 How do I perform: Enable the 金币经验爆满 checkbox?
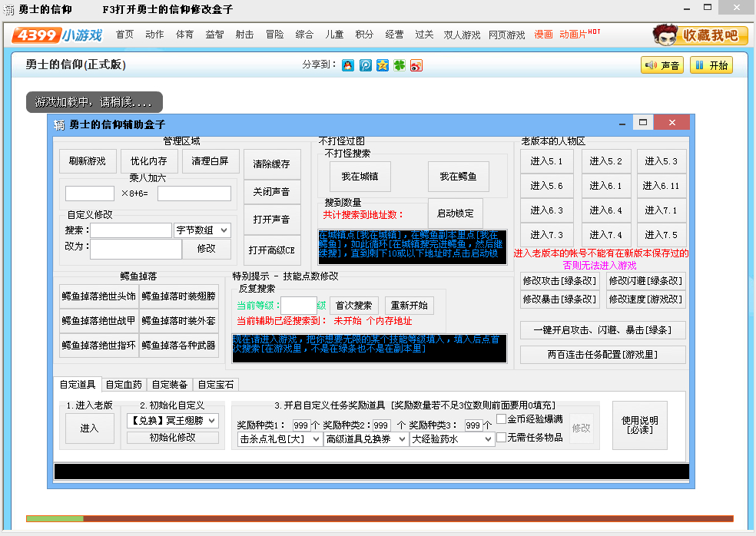502,419
